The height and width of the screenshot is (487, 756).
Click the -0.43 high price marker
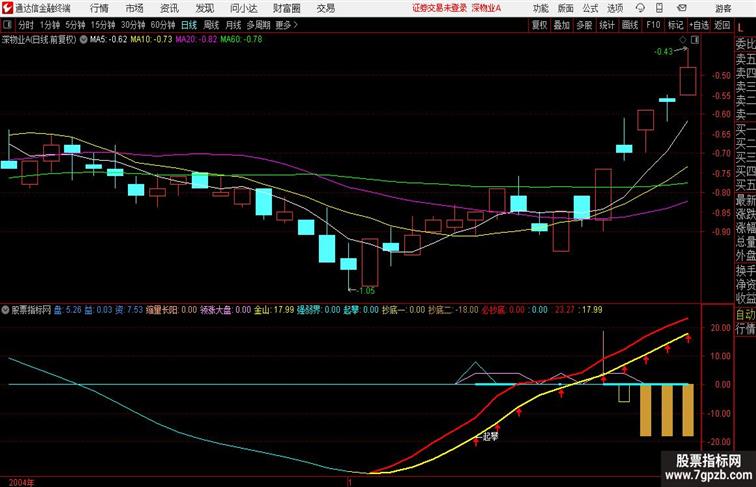click(x=664, y=52)
